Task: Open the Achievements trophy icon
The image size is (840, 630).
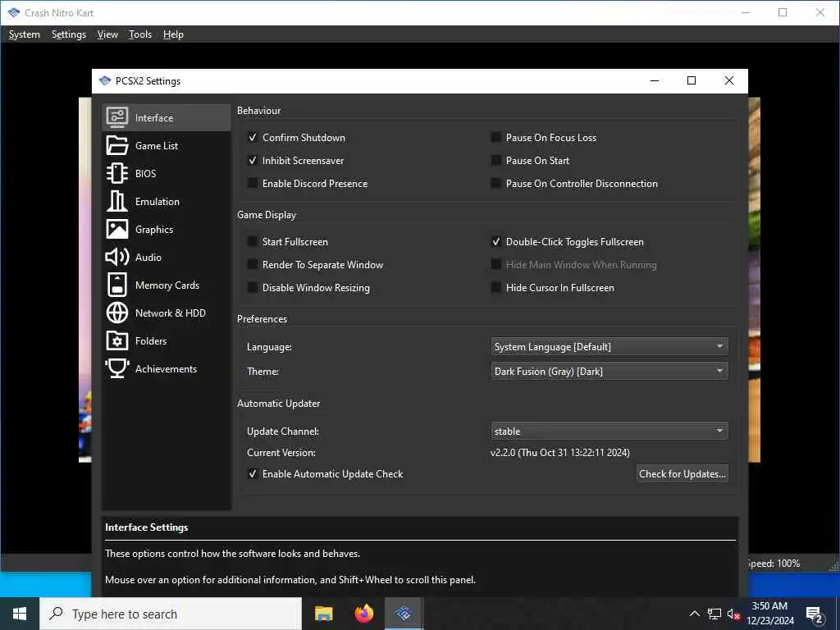Action: (116, 368)
